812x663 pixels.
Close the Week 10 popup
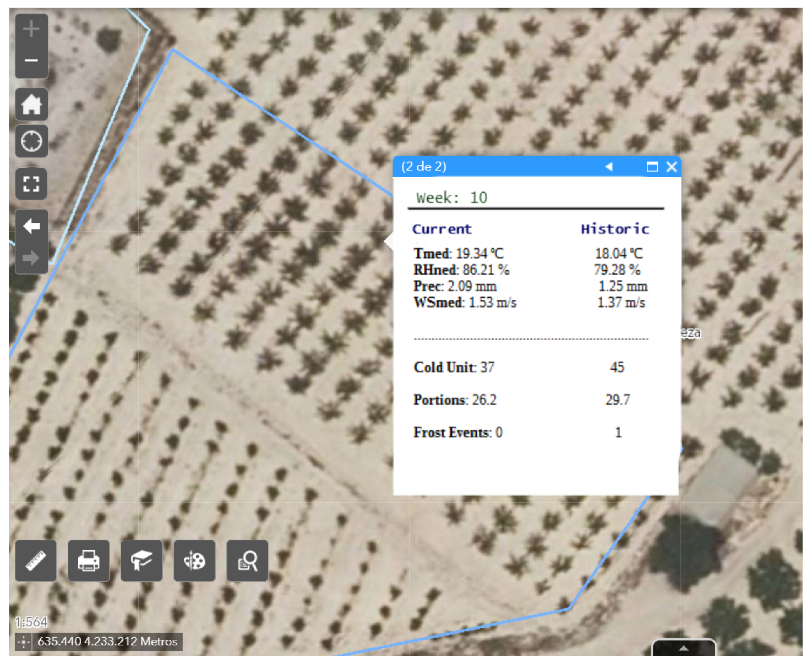click(672, 167)
